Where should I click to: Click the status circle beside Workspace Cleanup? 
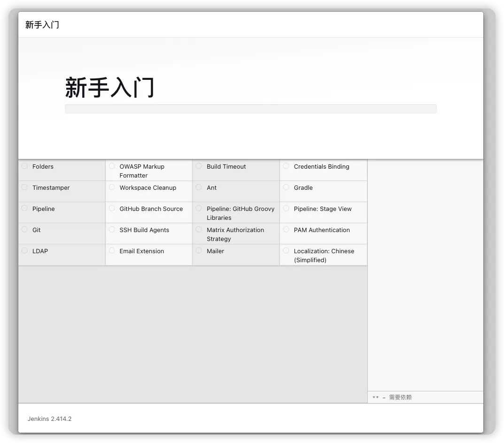112,187
